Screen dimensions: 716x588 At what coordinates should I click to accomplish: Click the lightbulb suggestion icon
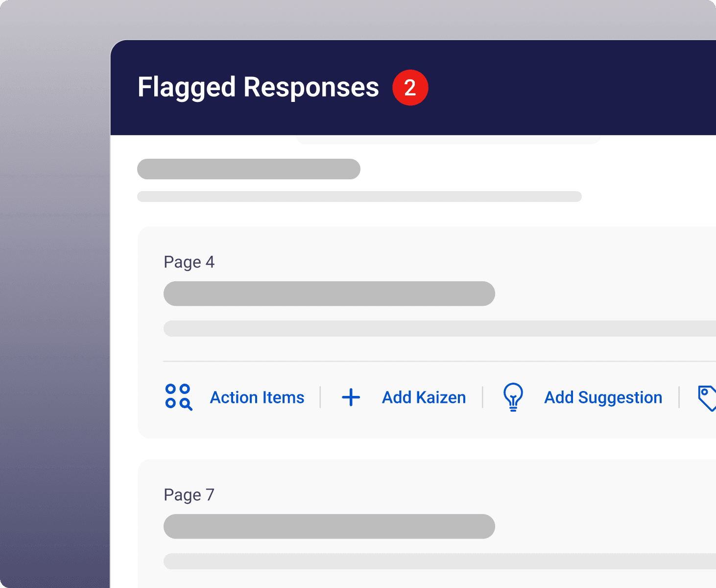(x=513, y=397)
